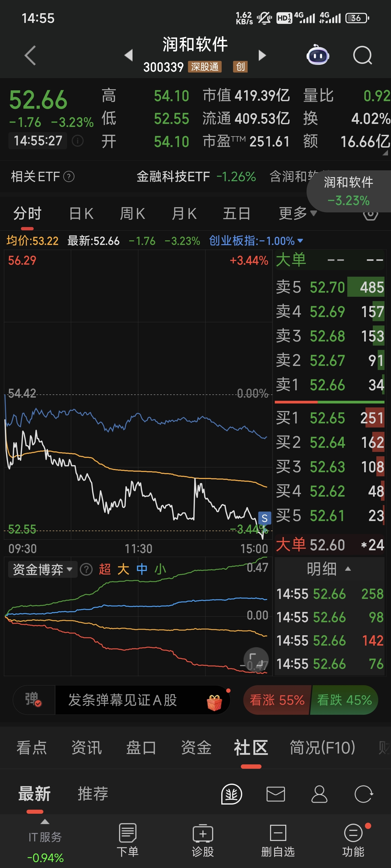Screen dimensions: 391x868
Task: Tap the muted bell status icon
Action: 264,18
